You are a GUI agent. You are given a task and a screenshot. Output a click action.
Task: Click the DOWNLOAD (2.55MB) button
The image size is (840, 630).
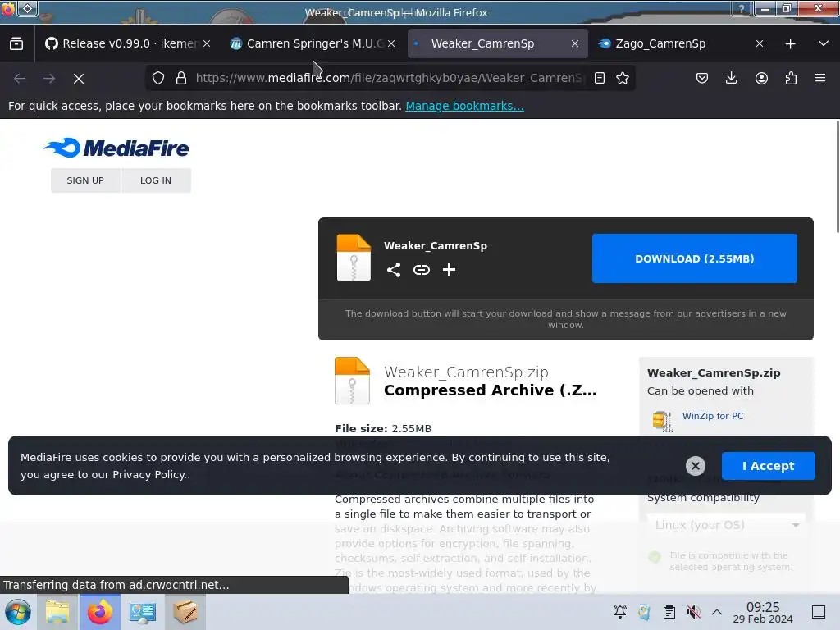click(694, 258)
